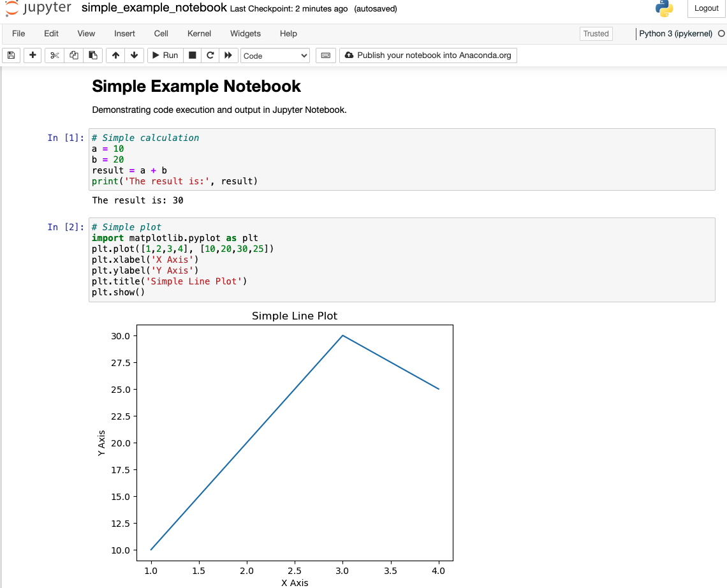Viewport: 727px width, 588px height.
Task: Toggle the Trusted notebook indicator
Action: pos(596,34)
